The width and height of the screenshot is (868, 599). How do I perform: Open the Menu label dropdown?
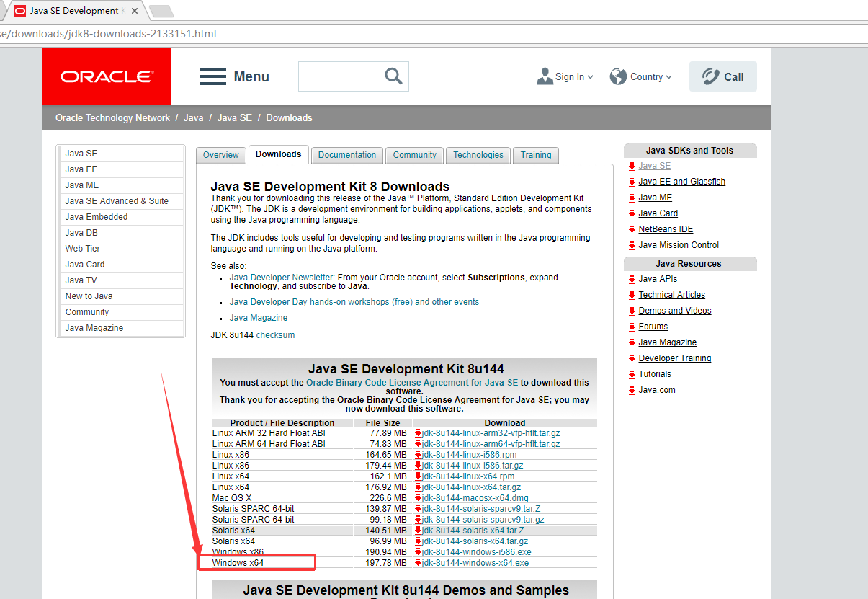pyautogui.click(x=251, y=76)
